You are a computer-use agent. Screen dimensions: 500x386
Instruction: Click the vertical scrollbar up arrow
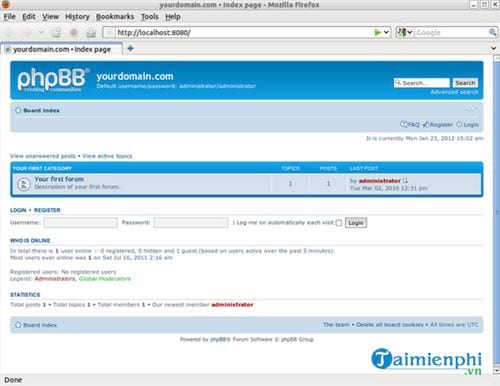point(496,58)
